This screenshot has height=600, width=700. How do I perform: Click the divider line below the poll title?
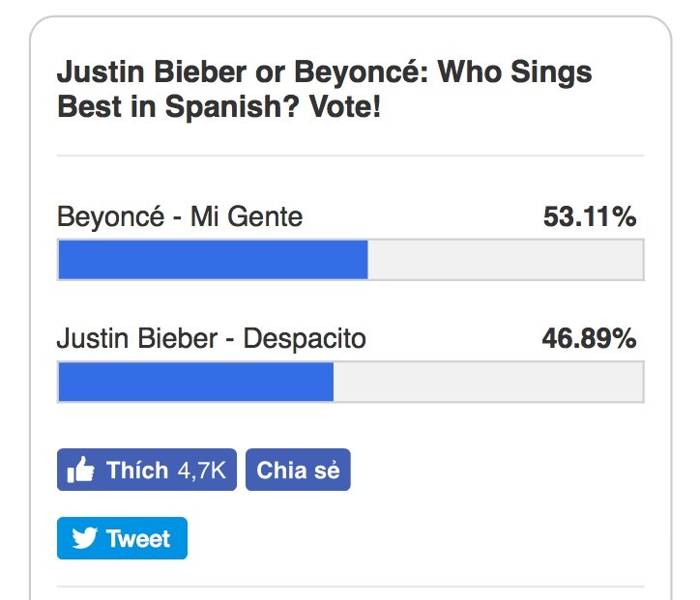(x=350, y=156)
